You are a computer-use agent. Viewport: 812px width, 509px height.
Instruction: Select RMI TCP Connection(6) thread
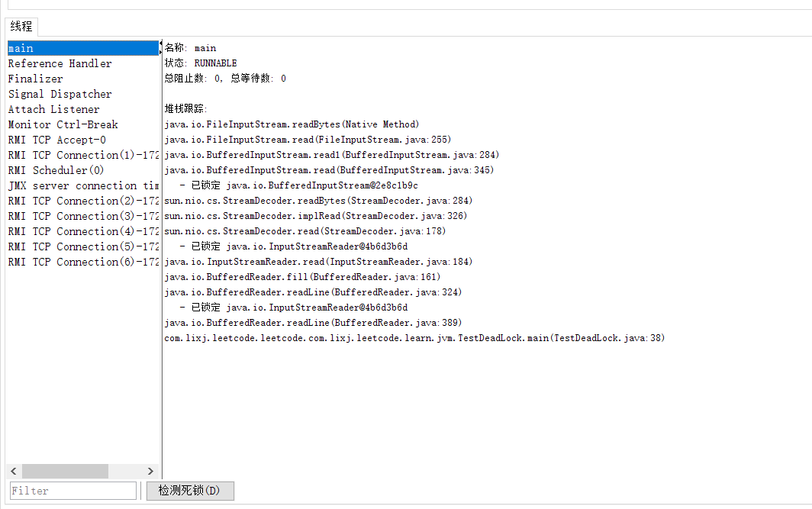click(82, 262)
